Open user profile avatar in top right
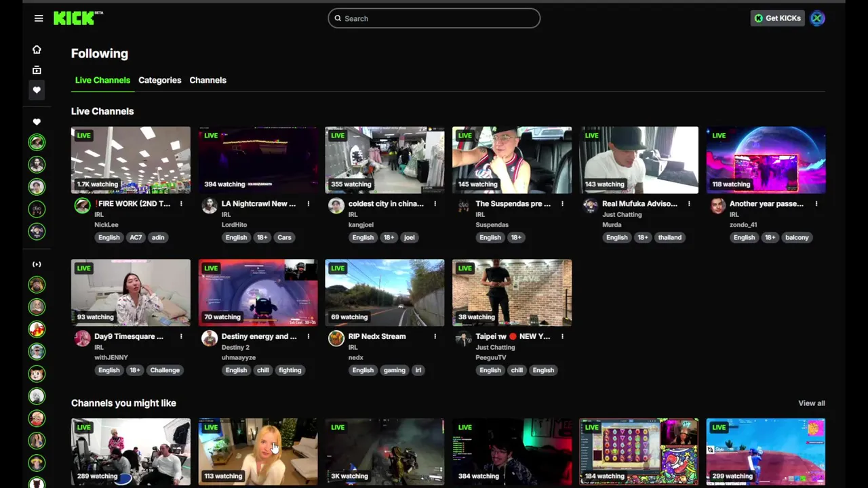The width and height of the screenshot is (868, 488). pyautogui.click(x=817, y=18)
